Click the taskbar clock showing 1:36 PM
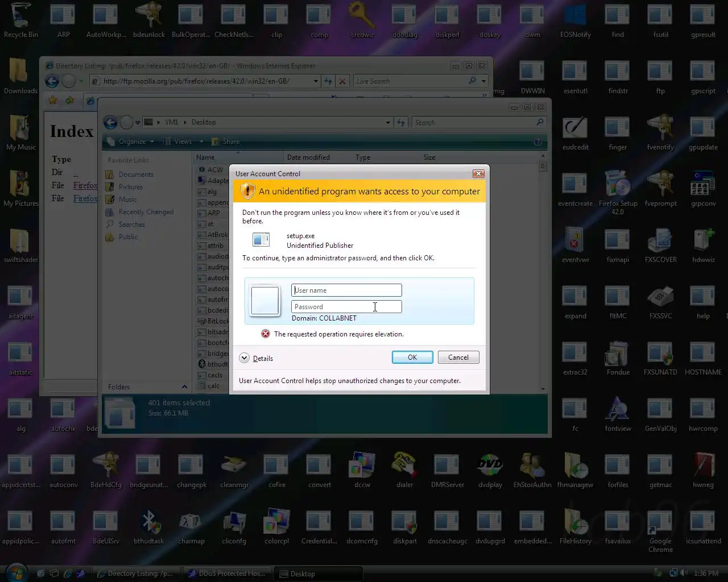Screen dimensions: 728x582 tap(706, 573)
